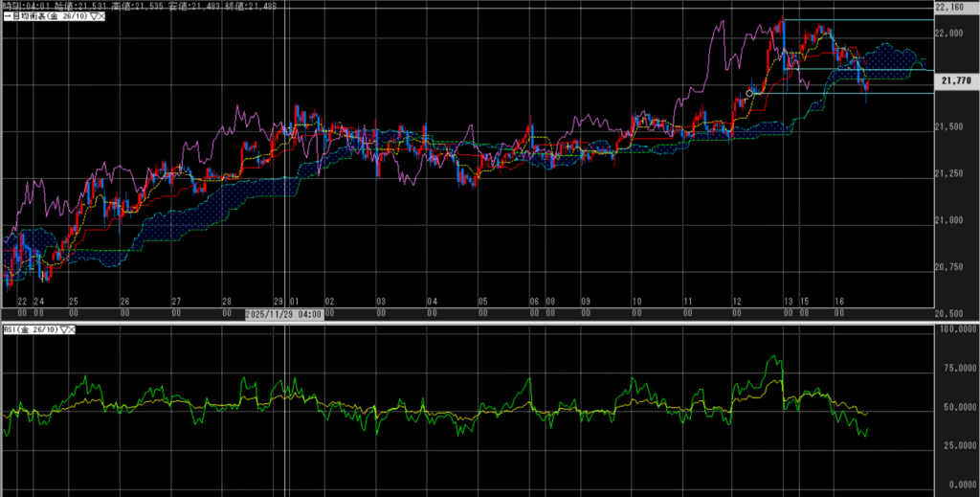
Task: Click the dotted Ichimoku cloud at right edge
Action: 900,56
